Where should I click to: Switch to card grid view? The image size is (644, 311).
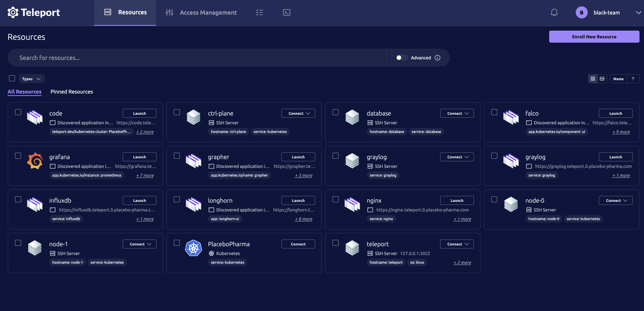[592, 79]
